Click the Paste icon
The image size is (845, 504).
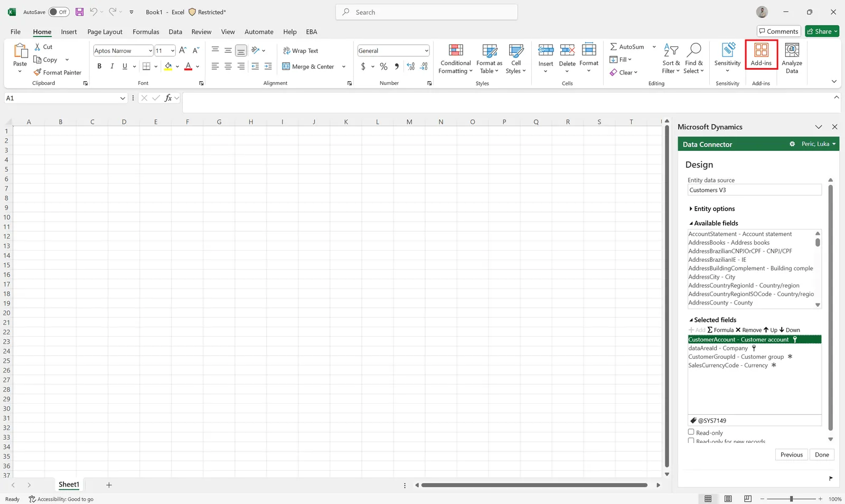[20, 51]
